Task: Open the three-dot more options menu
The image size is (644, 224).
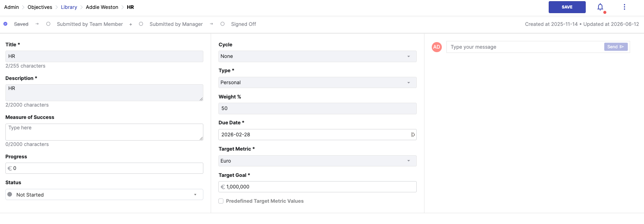Action: [624, 7]
